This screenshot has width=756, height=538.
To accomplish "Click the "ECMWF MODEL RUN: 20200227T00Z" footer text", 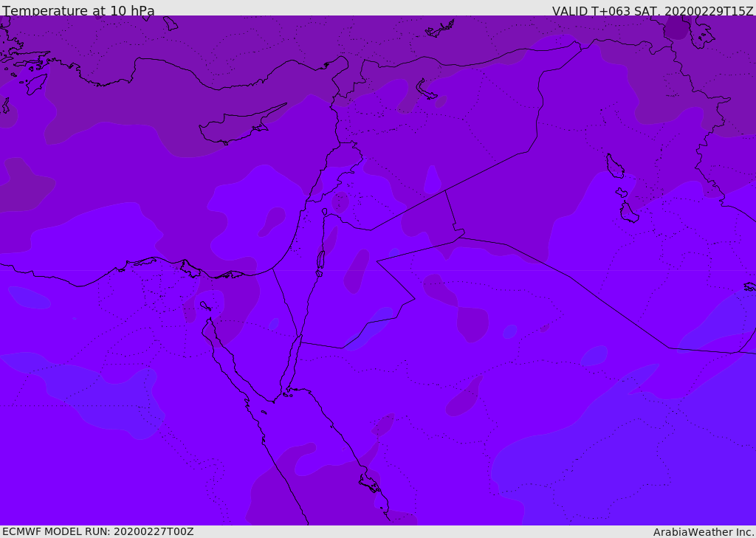I will 98,531.
